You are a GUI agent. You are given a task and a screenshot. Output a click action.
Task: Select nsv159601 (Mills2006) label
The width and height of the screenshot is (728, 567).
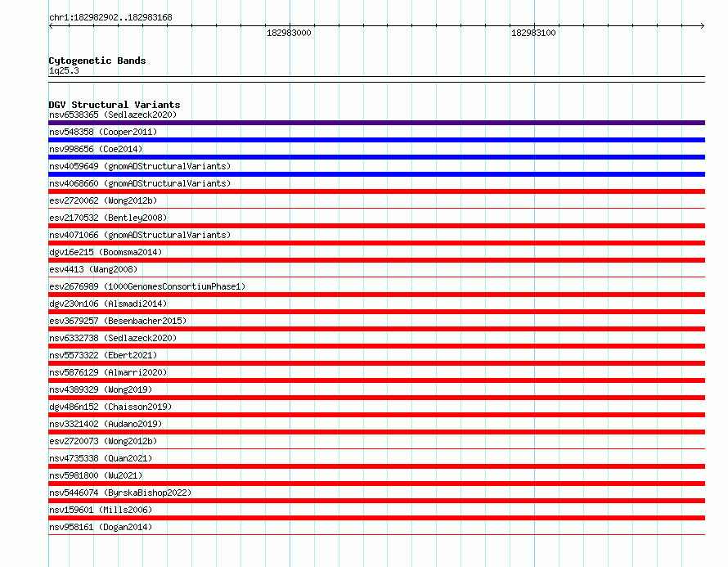click(x=101, y=510)
